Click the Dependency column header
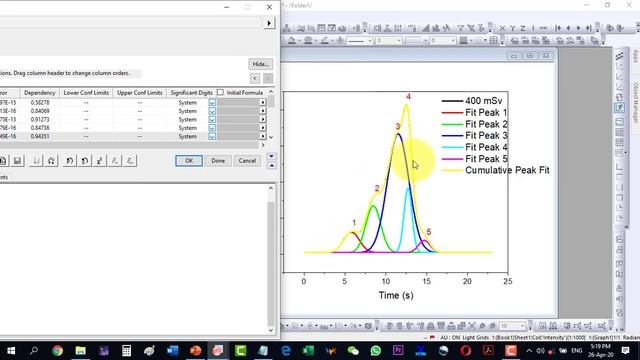This screenshot has width=640, height=360. (x=40, y=93)
